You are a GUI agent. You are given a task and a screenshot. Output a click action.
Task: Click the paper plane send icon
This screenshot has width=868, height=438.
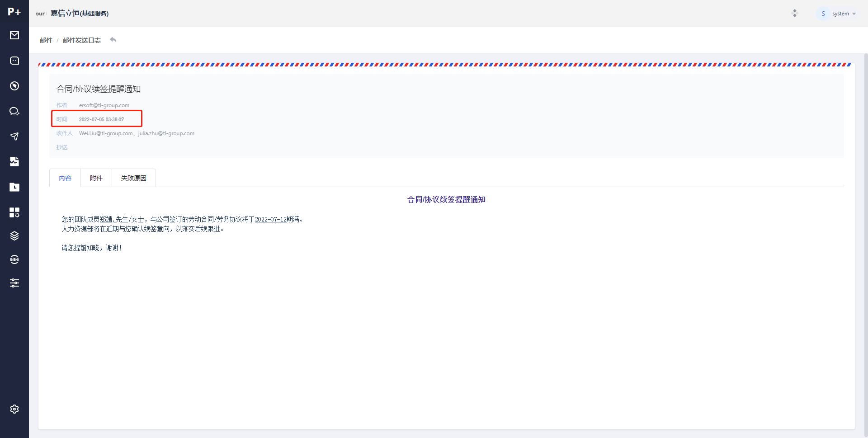pos(14,137)
